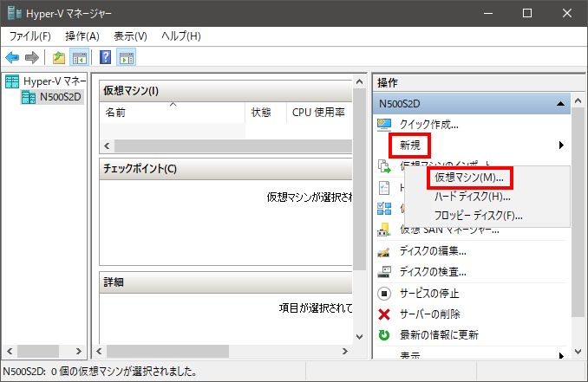Click クイック作成... action link
Viewport: 588px width, 382px height.
coord(429,125)
